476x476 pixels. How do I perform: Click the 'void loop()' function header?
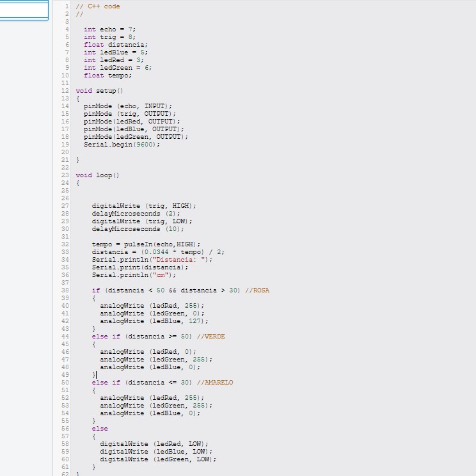tap(97, 175)
